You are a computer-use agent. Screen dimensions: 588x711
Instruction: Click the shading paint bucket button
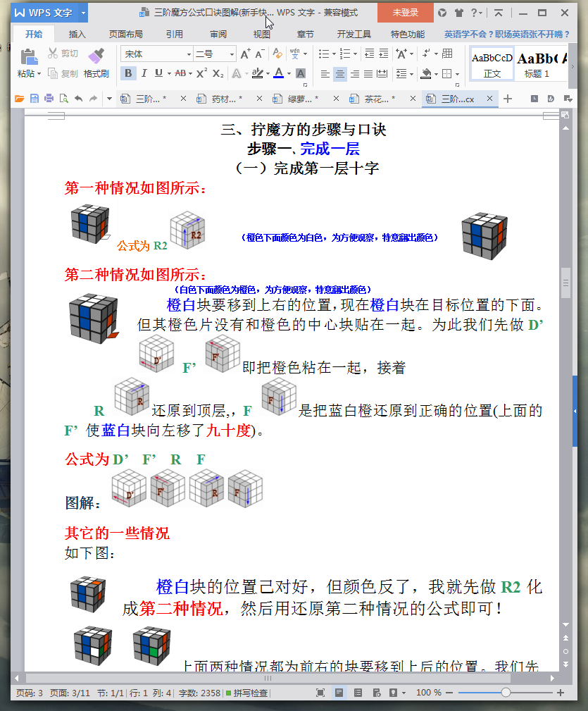click(426, 73)
